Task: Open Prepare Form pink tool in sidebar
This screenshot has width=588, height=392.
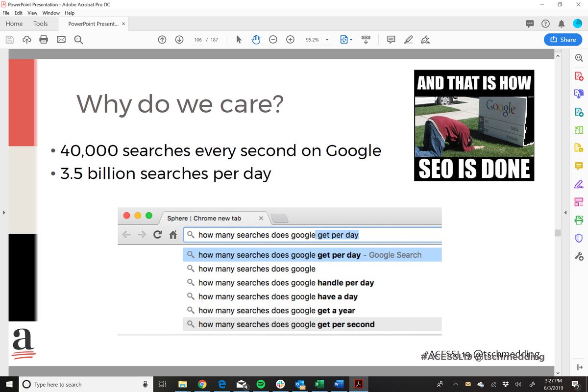Action: click(x=579, y=202)
